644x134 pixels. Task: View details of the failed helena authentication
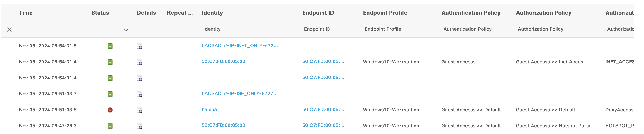click(140, 110)
